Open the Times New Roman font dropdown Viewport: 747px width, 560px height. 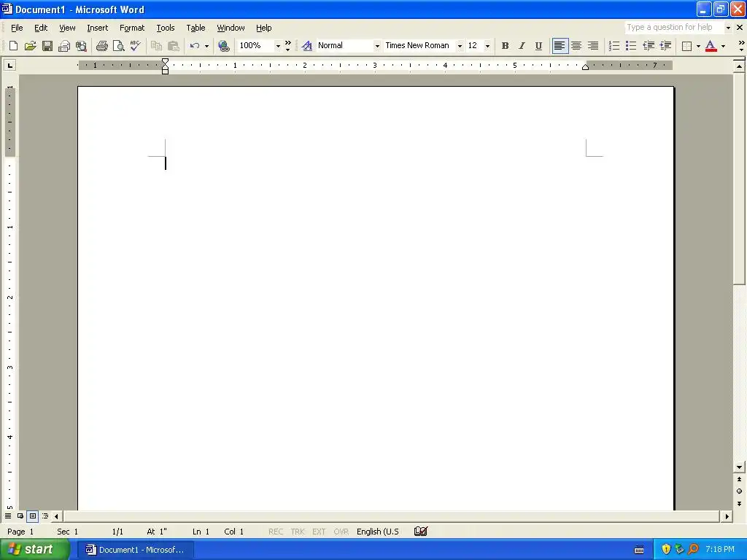(x=460, y=46)
